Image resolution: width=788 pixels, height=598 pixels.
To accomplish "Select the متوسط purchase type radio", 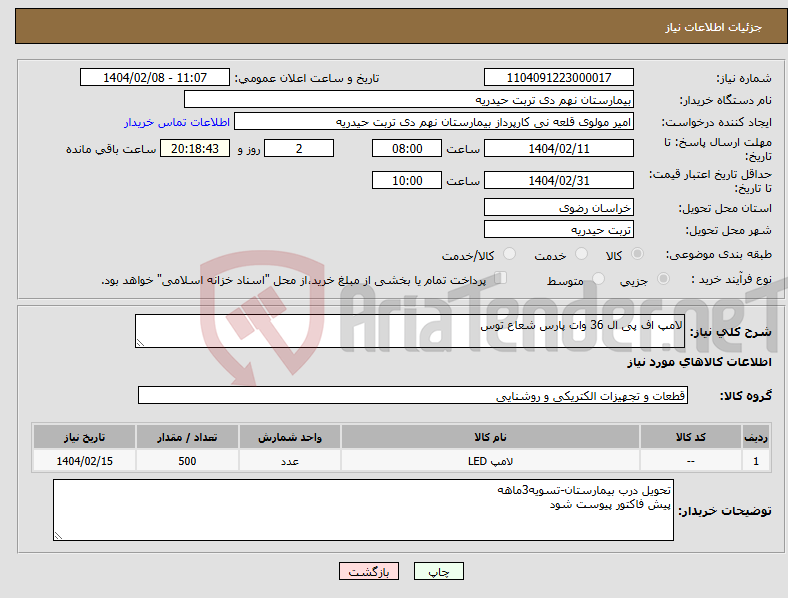I will click(x=599, y=279).
